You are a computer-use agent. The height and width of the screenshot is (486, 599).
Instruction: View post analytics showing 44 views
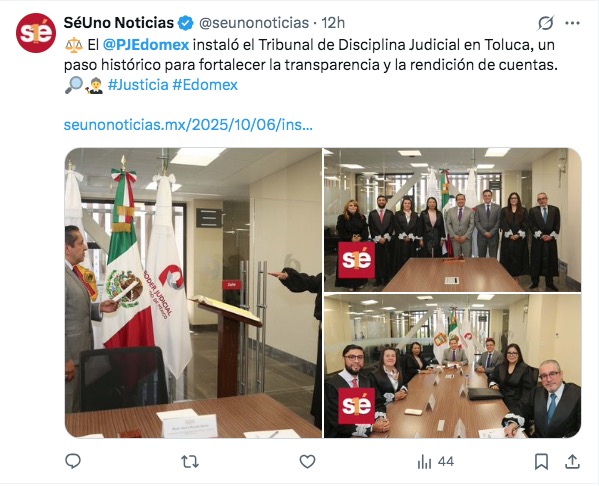pos(436,462)
